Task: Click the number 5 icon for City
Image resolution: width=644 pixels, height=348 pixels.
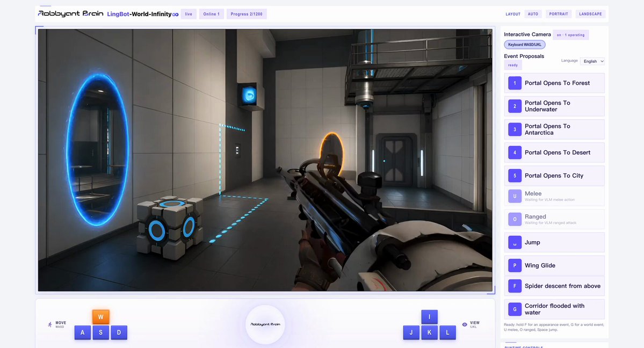Action: point(515,176)
